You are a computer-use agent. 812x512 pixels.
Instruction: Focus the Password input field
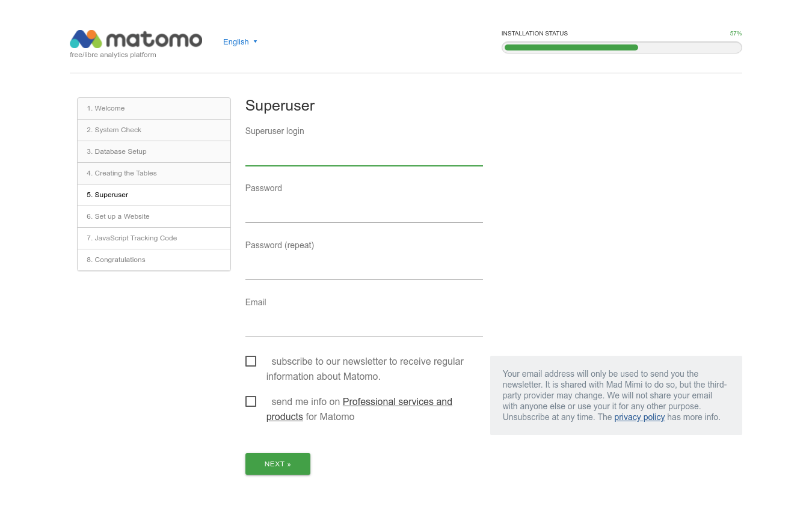click(x=363, y=212)
